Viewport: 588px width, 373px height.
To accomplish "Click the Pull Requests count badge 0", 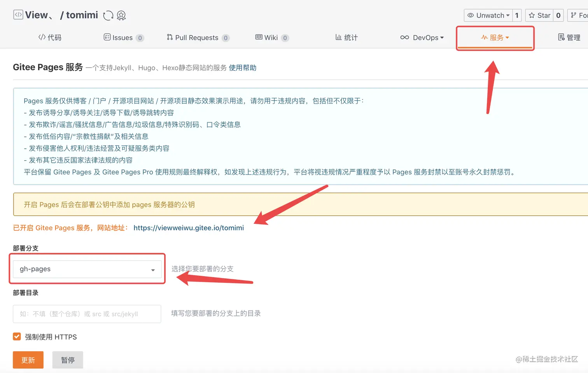I will click(226, 38).
